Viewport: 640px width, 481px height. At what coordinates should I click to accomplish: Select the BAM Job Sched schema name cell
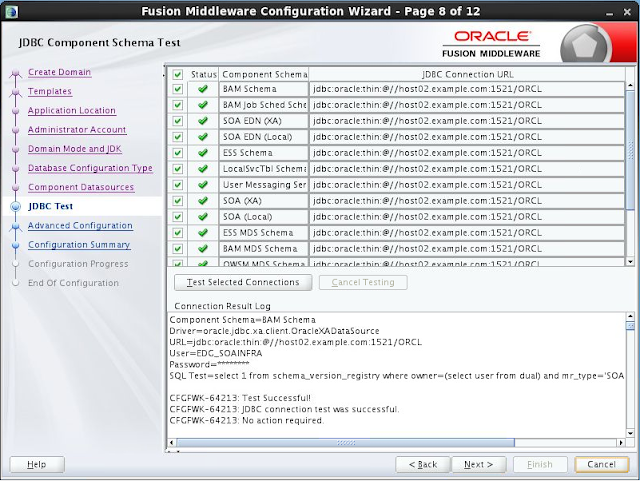pyautogui.click(x=264, y=105)
